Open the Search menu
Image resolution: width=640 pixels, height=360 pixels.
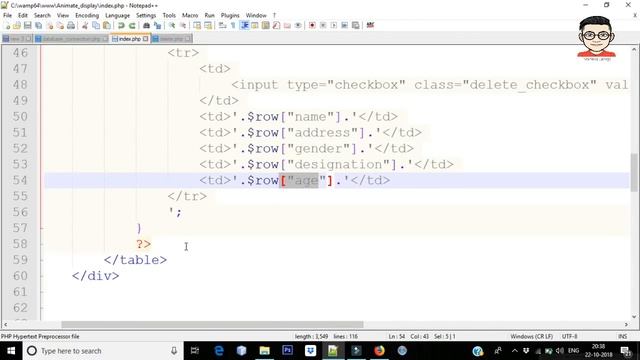pyautogui.click(x=42, y=15)
